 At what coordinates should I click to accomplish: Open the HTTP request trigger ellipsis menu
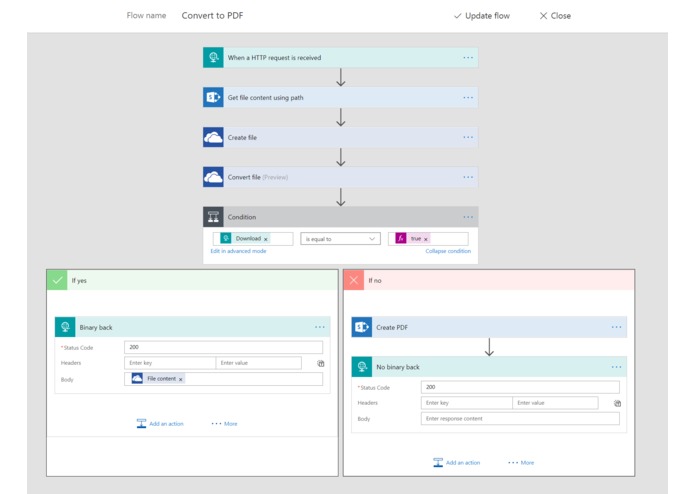tap(468, 58)
